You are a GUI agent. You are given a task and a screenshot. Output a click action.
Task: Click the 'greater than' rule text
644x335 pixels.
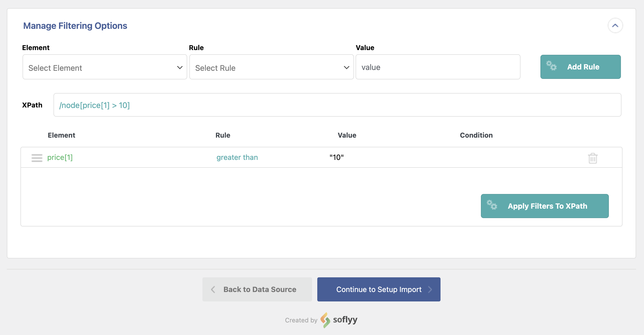click(237, 157)
